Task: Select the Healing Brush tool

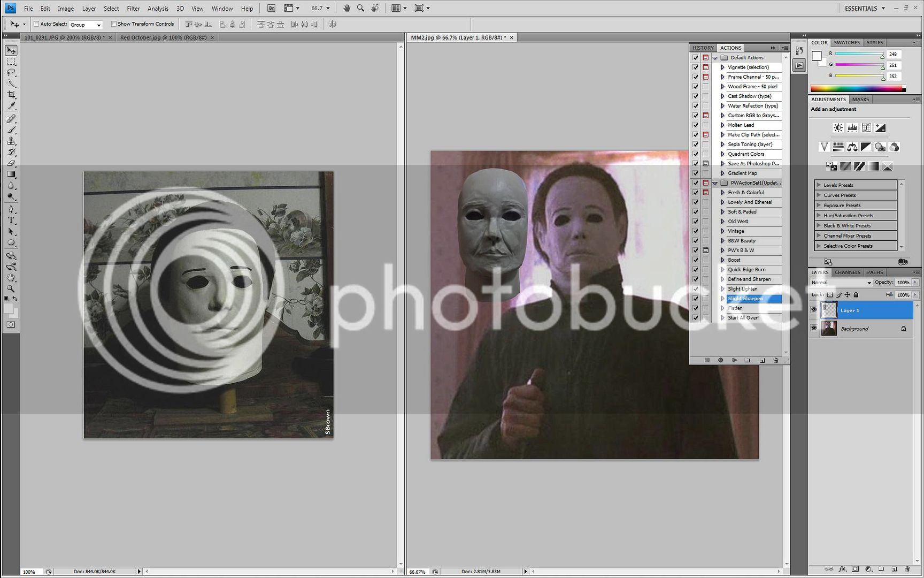Action: [11, 119]
